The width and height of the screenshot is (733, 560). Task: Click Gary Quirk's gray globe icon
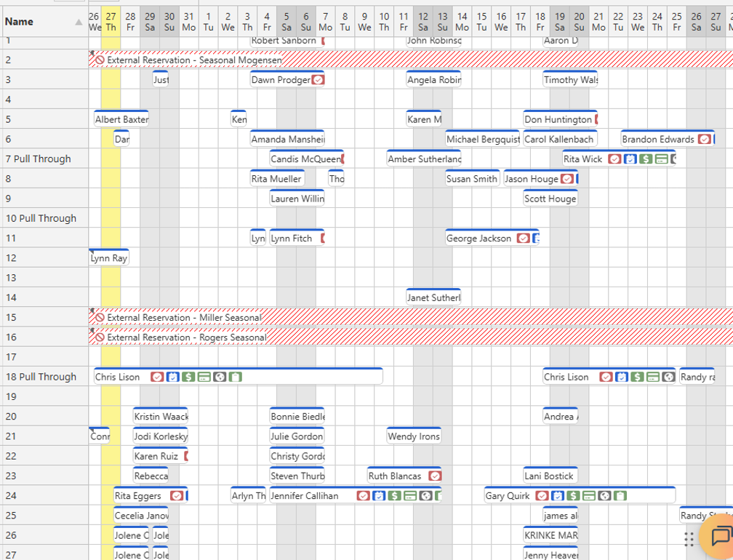[x=604, y=495]
